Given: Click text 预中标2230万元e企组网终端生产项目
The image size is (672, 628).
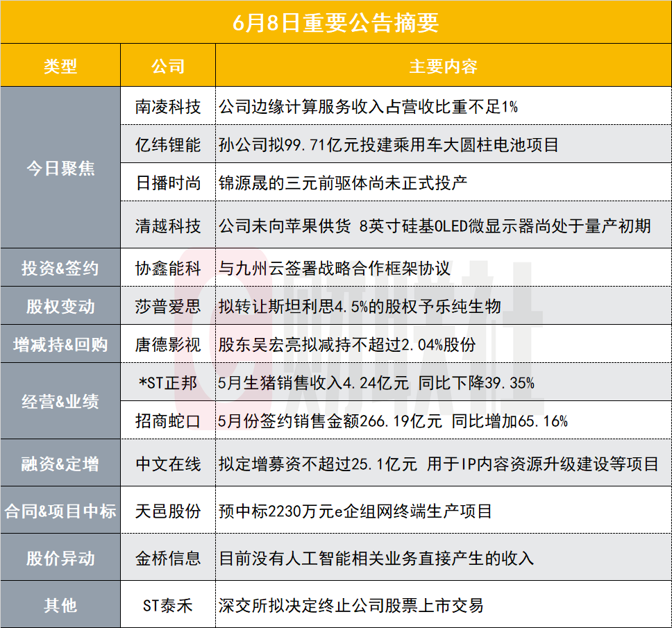Looking at the screenshot, I should click(x=355, y=510).
